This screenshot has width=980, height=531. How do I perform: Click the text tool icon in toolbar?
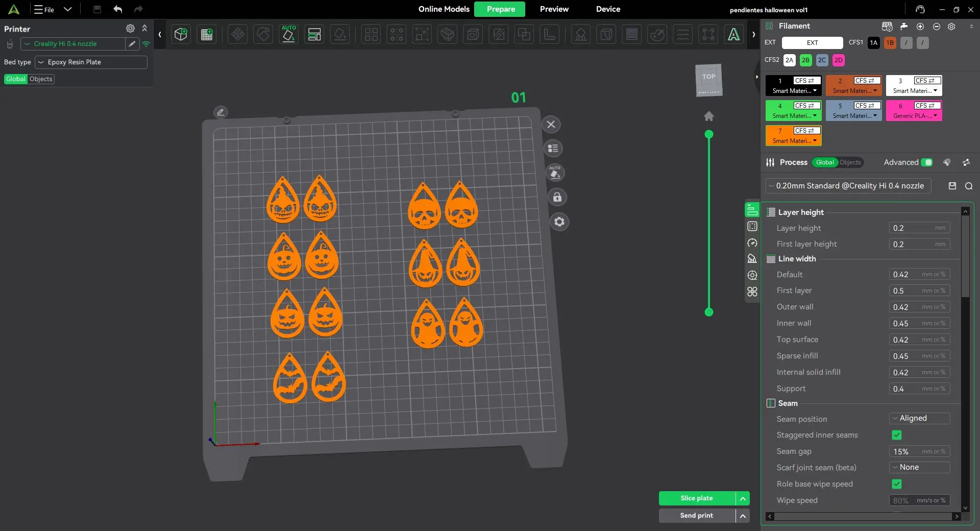pos(733,34)
